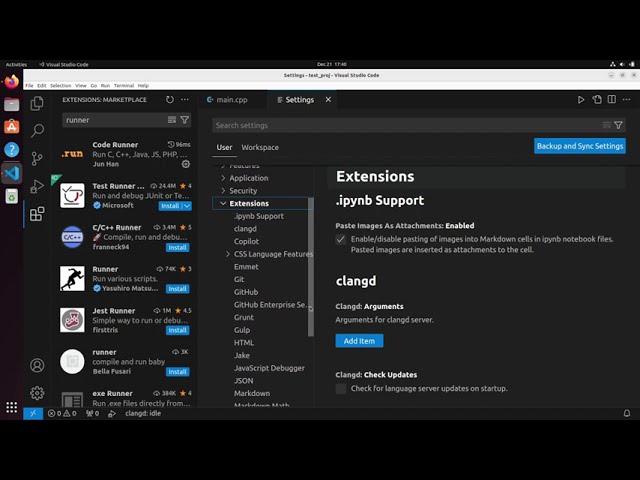The height and width of the screenshot is (480, 640).
Task: Expand CSS Language Features settings
Action: coord(228,254)
